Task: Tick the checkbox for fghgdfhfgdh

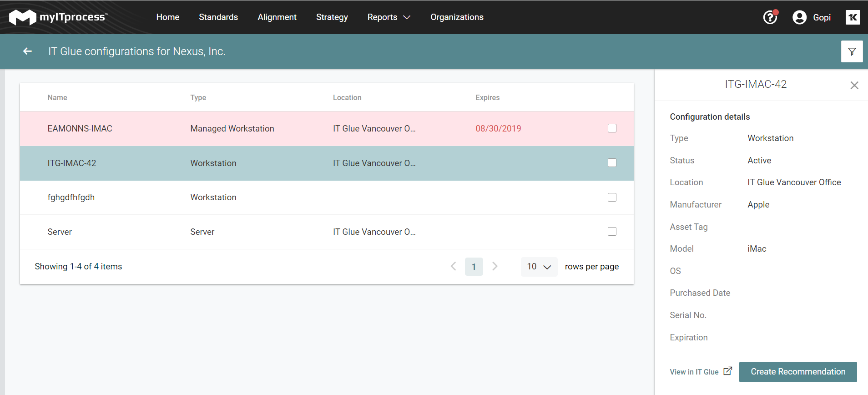Action: pos(612,197)
